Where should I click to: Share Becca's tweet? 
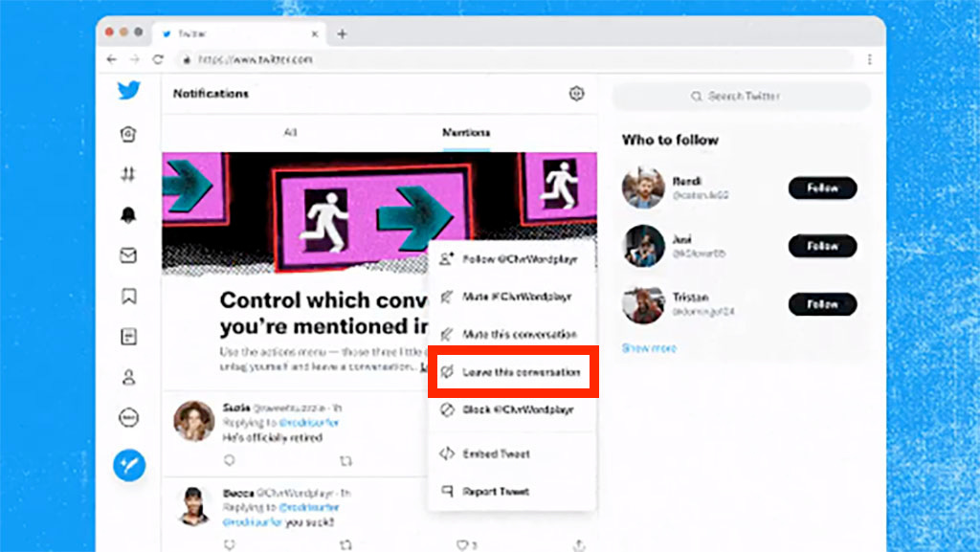pos(579,545)
